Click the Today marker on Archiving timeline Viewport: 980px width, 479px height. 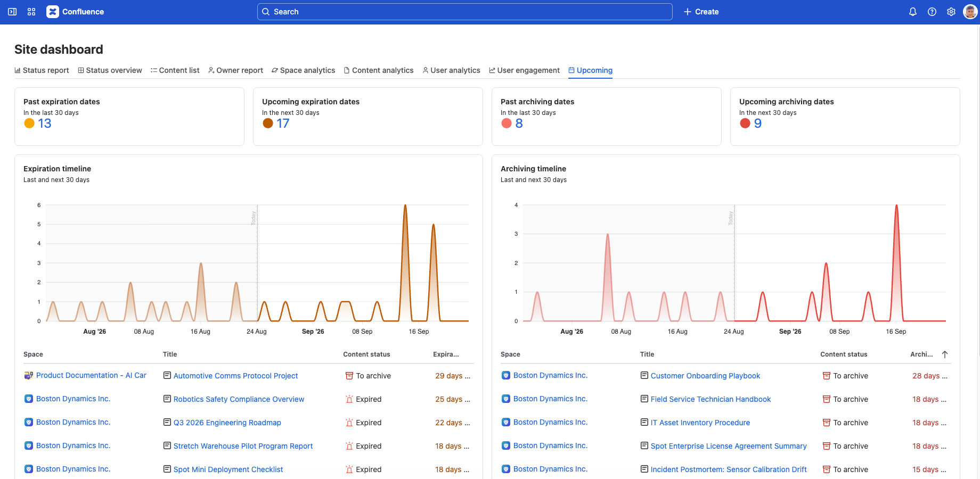[x=731, y=218]
